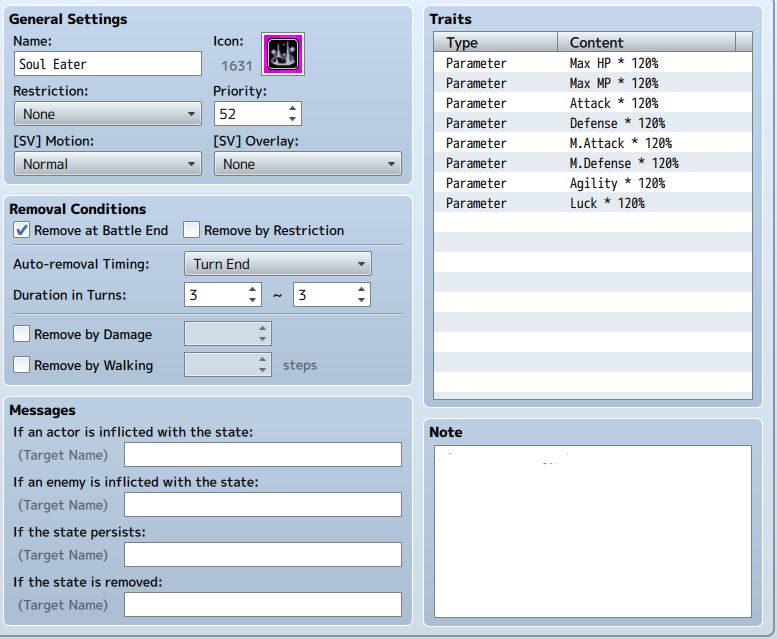The image size is (777, 639).
Task: Enable Remove by Restriction checkbox
Action: 191,230
